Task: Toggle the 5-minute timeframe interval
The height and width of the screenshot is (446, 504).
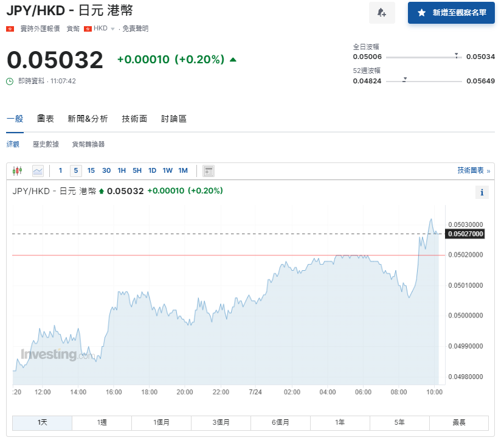Action: click(75, 170)
